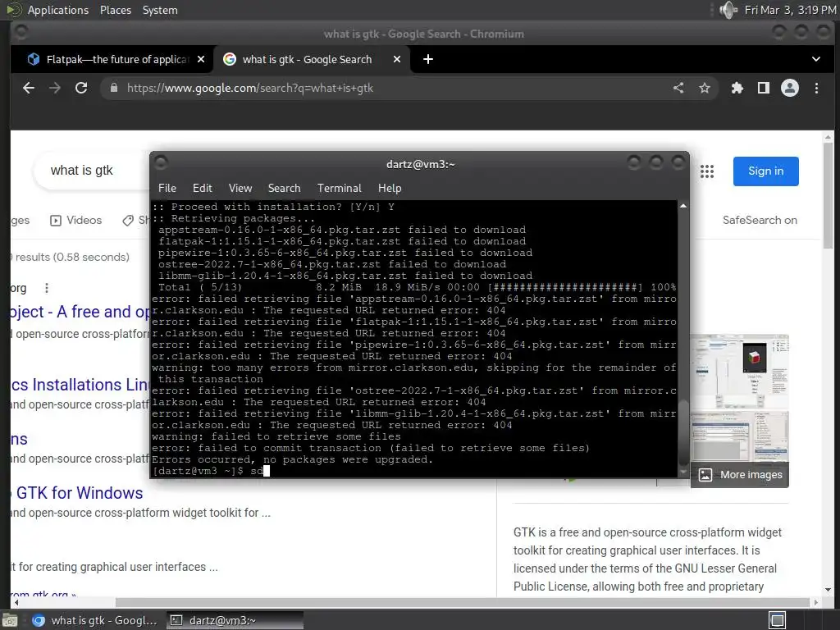
Task: Bookmark this page with star icon
Action: tap(705, 88)
